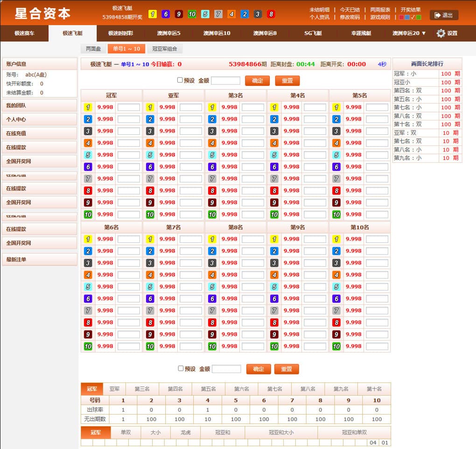Select yellow ball 1 in 冠军 column
Image resolution: width=476 pixels, height=449 pixels.
(x=88, y=107)
